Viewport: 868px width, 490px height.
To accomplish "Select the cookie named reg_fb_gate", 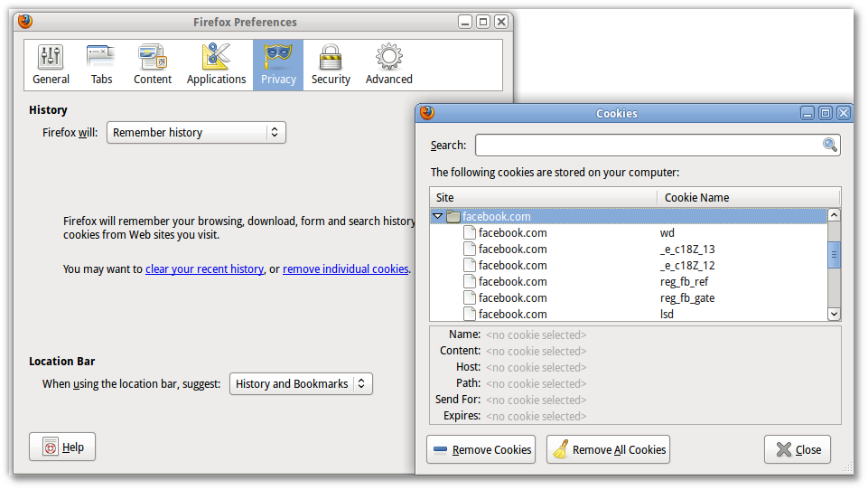I will tap(629, 297).
